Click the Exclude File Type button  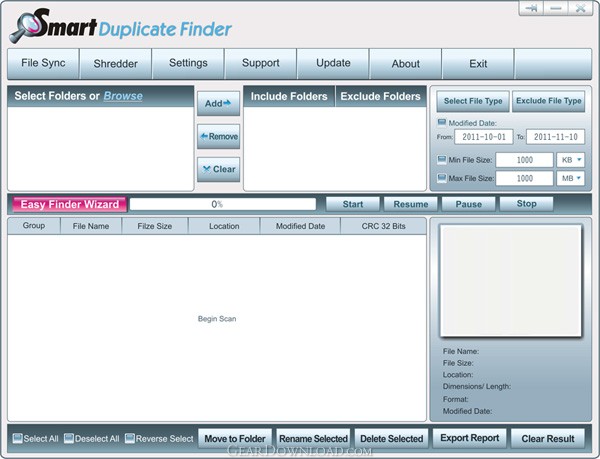pyautogui.click(x=548, y=101)
